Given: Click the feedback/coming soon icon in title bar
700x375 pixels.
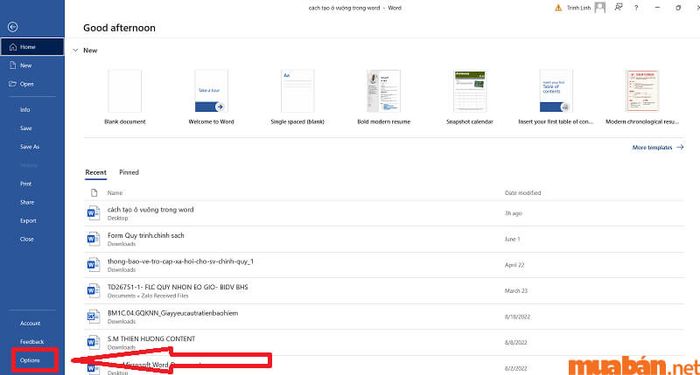Looking at the screenshot, I should point(618,7).
